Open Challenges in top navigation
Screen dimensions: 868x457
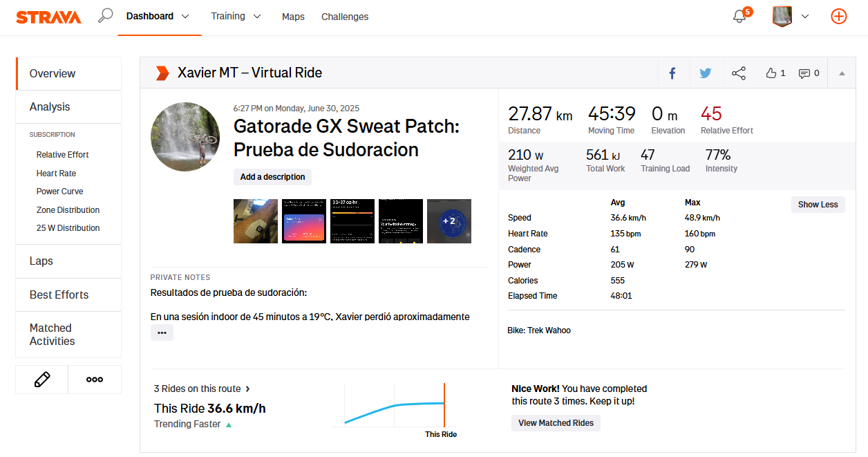[345, 17]
